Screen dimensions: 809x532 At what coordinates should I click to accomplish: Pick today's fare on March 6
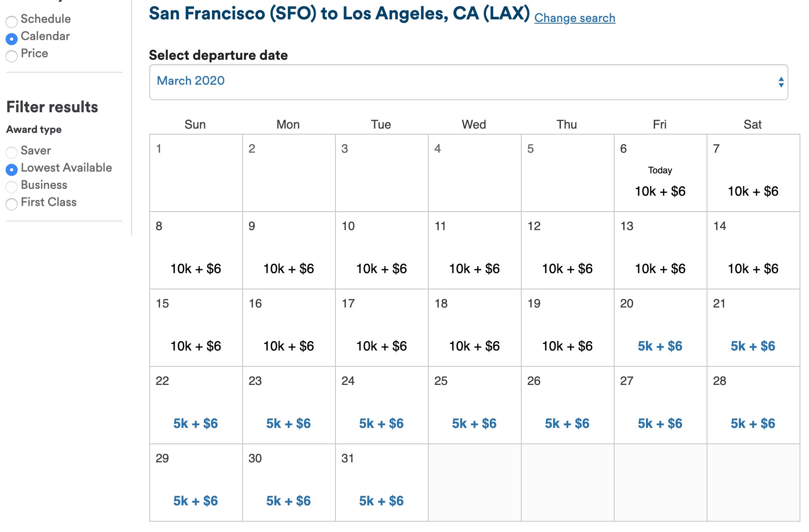[660, 191]
